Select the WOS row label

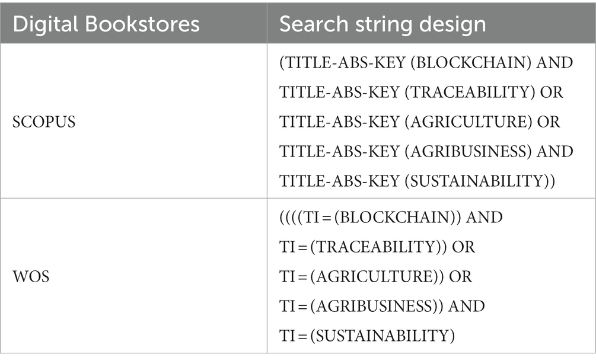click(x=31, y=277)
